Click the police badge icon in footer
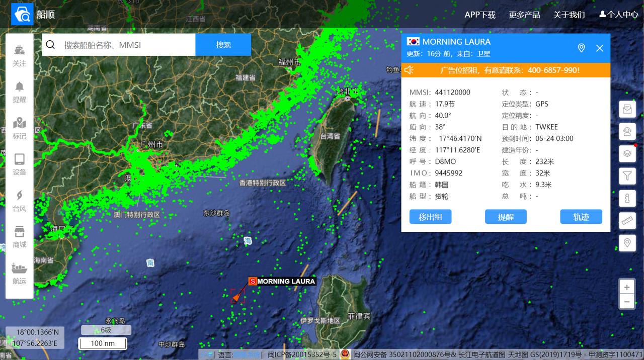The height and width of the screenshot is (360, 644). click(x=345, y=354)
